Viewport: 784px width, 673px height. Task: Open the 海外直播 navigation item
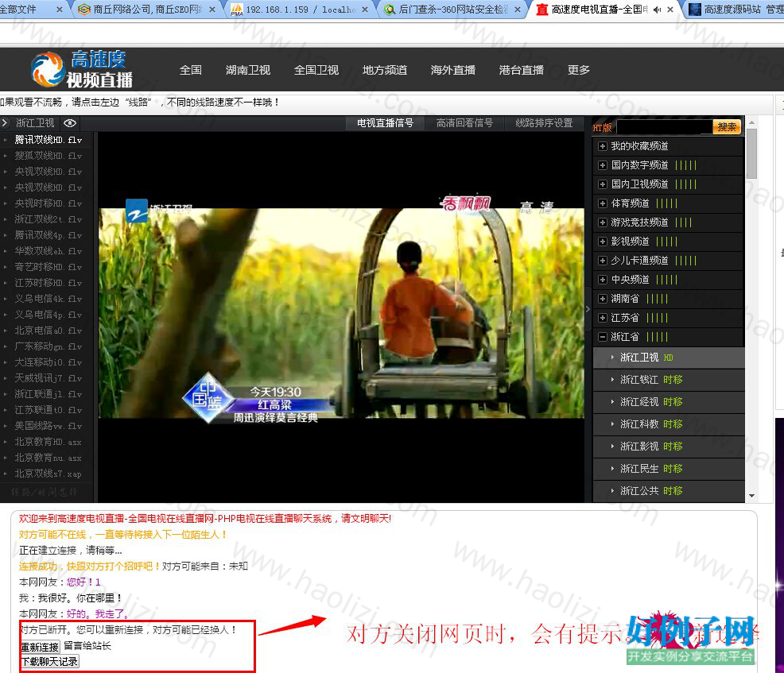tap(453, 70)
